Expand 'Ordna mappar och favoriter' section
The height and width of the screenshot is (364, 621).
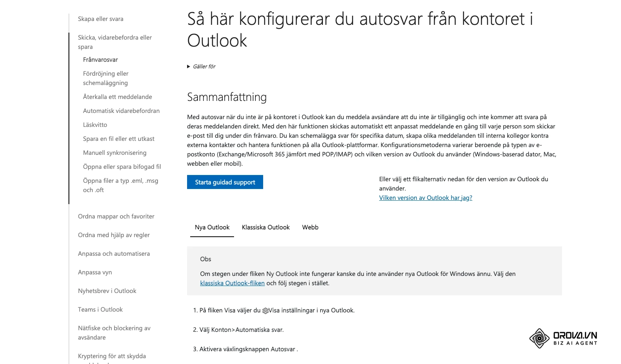pyautogui.click(x=116, y=216)
